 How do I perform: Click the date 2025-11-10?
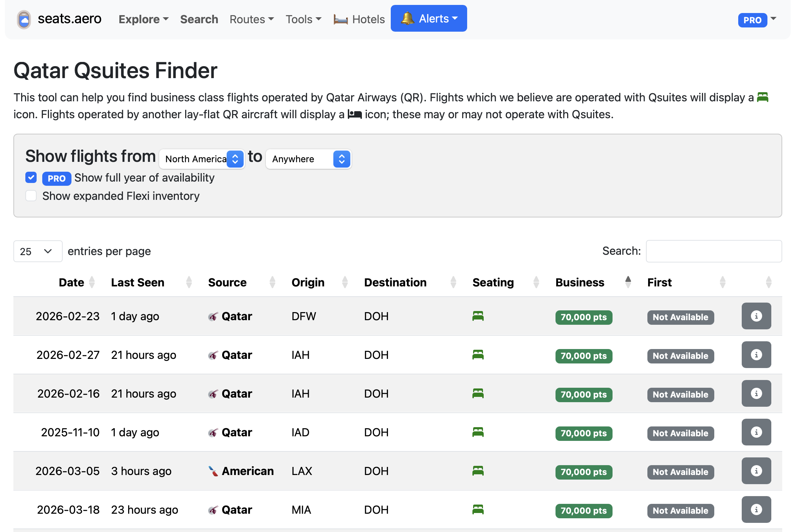70,432
